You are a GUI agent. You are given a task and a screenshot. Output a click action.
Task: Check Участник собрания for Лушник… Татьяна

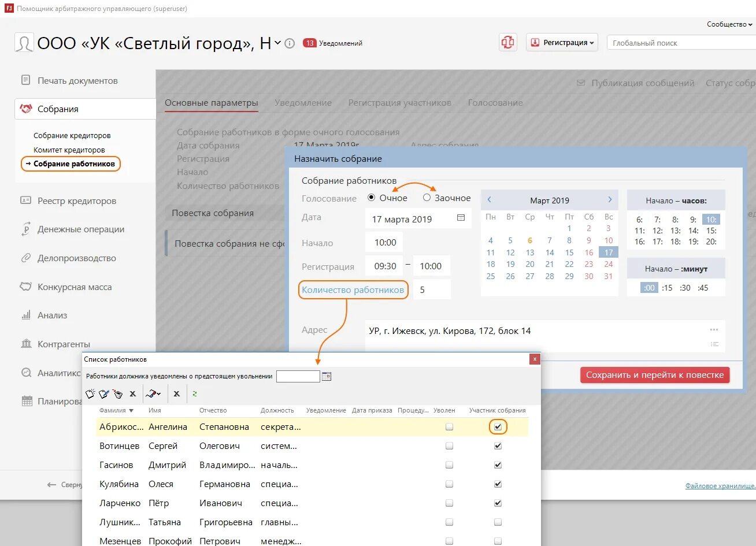click(498, 522)
